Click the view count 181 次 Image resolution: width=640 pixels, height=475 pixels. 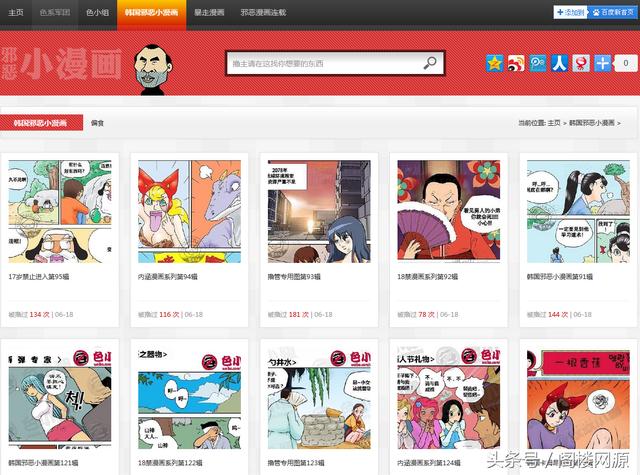point(299,315)
